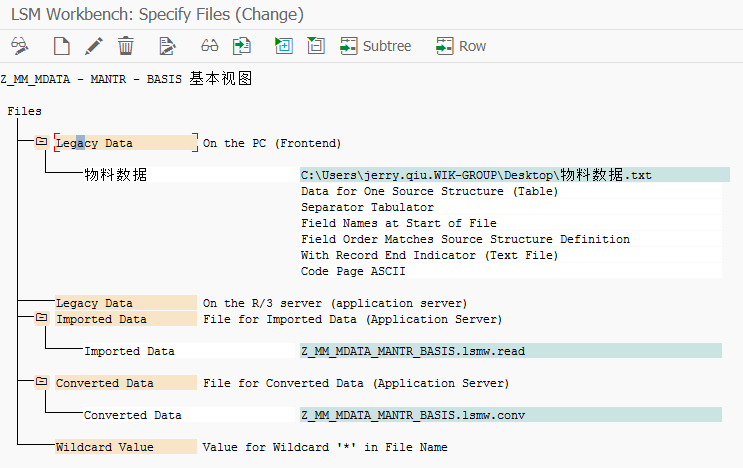
Task: Toggle Display/Change mode glasses-pencil icon
Action: pyautogui.click(x=19, y=46)
